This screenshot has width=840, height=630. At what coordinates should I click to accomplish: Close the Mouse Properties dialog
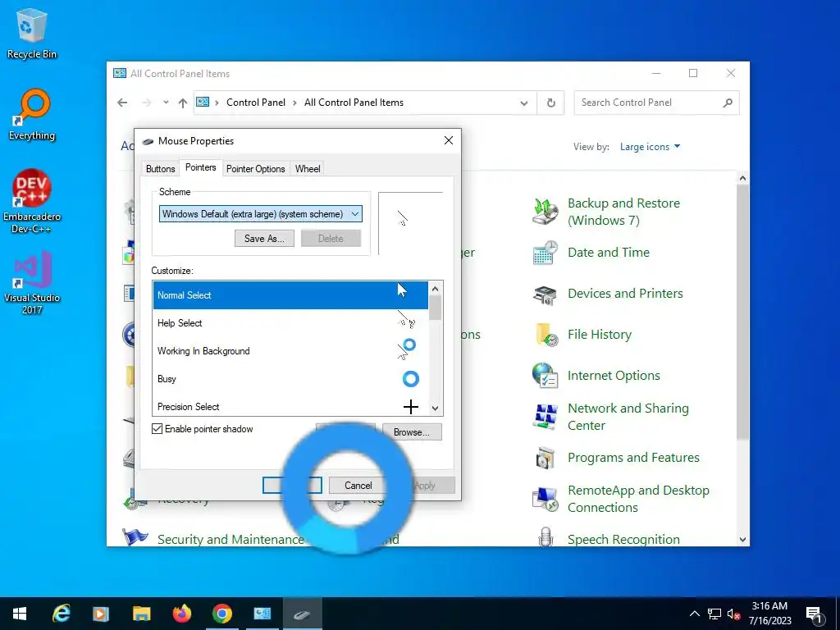pos(449,140)
